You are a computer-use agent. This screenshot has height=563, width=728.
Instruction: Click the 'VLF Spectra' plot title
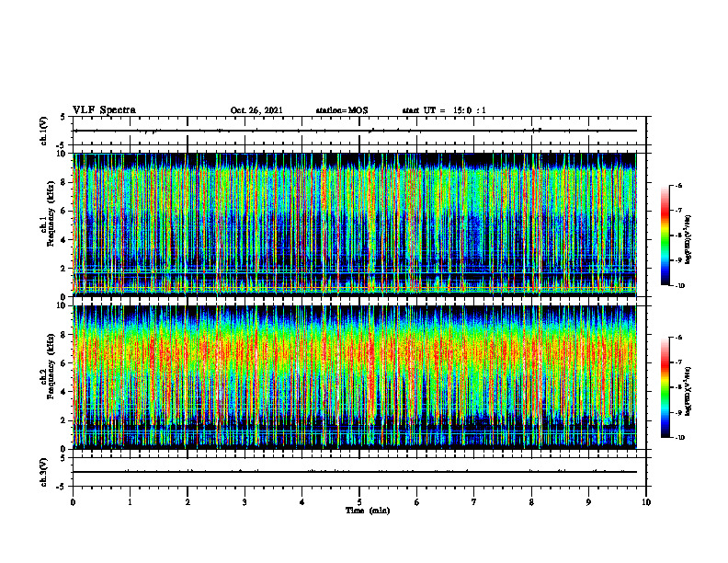tap(104, 110)
